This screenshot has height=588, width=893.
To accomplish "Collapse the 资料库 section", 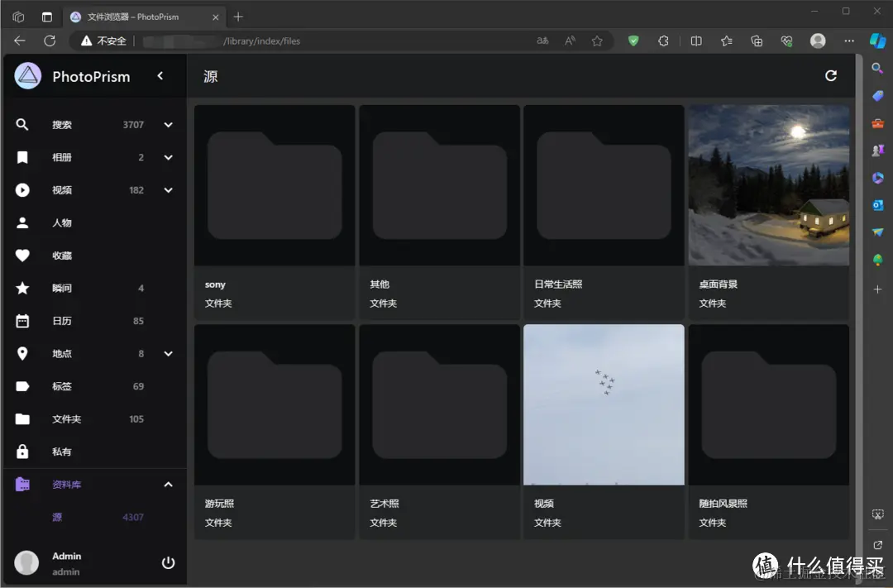I will pos(168,484).
